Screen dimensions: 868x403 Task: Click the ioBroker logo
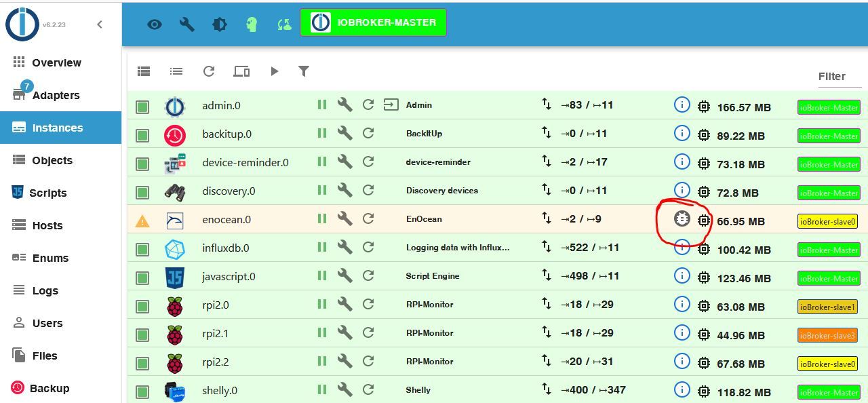[22, 24]
